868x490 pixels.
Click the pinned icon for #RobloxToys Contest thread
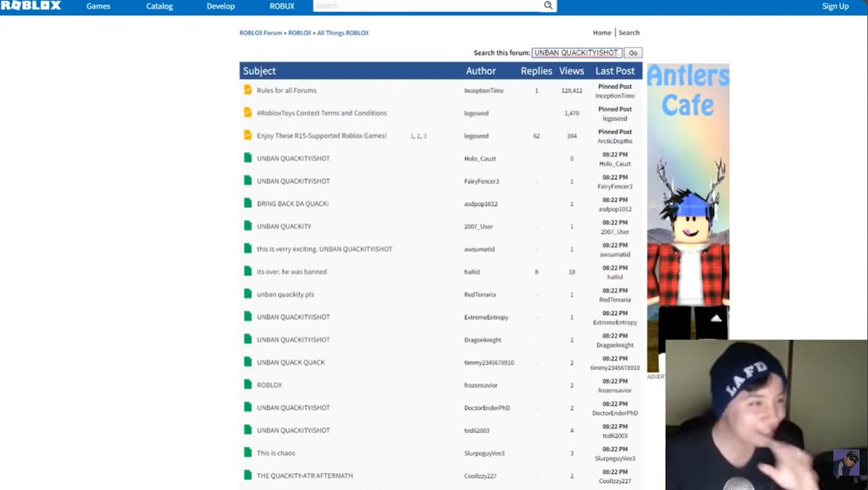(x=248, y=113)
